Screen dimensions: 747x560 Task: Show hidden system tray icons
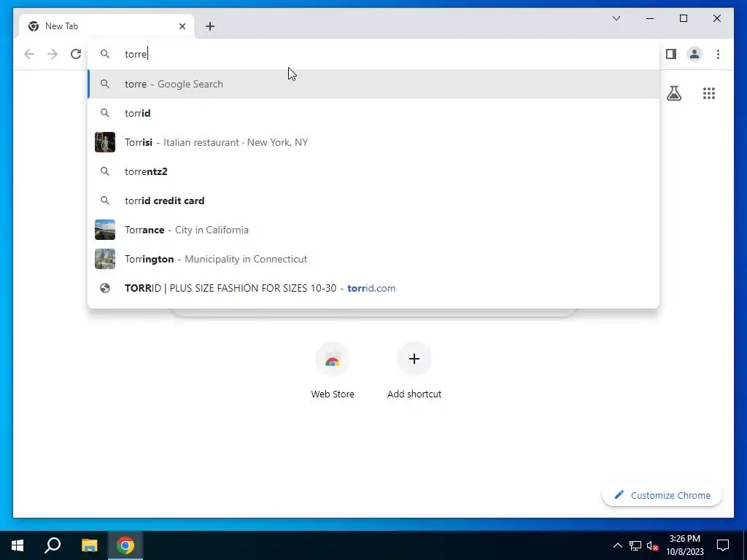coord(617,545)
